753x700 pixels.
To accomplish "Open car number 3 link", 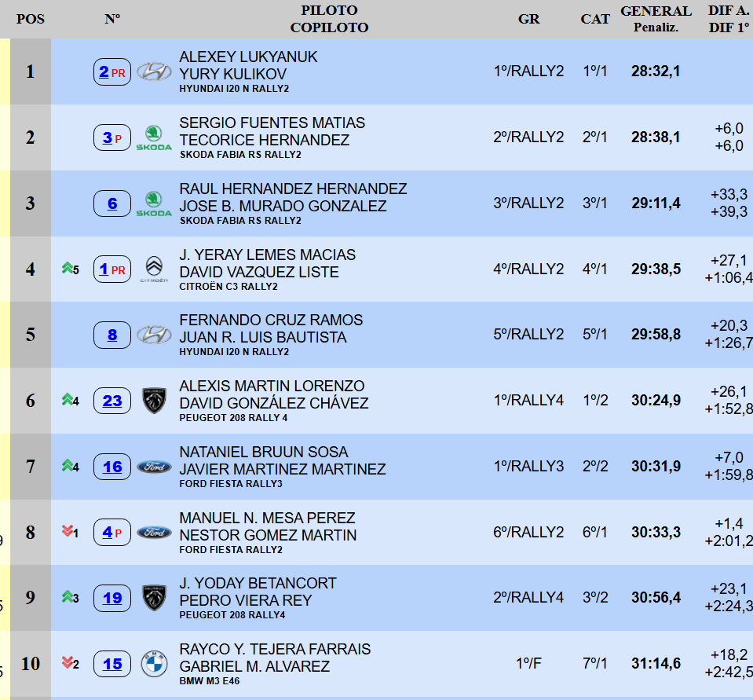I will (108, 138).
